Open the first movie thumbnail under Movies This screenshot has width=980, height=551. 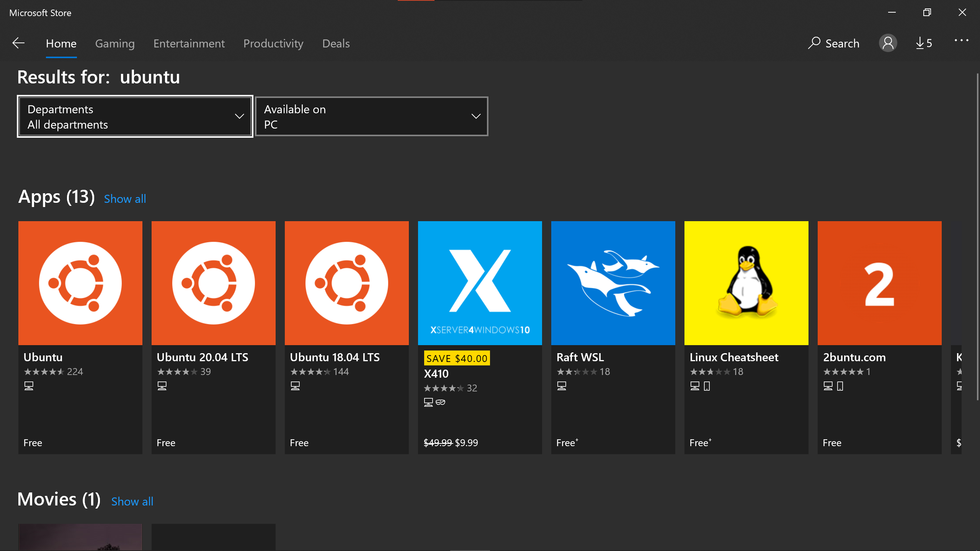click(x=80, y=537)
